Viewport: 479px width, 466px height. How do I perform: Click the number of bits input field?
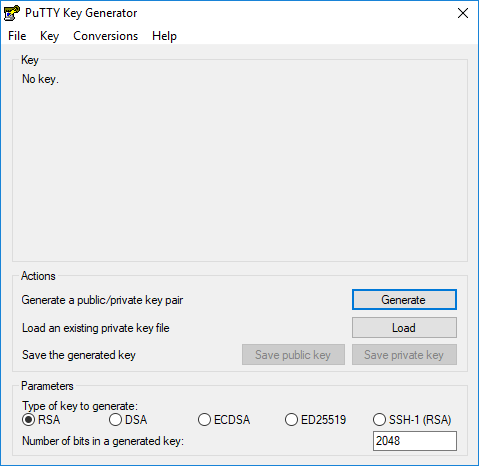pos(415,441)
